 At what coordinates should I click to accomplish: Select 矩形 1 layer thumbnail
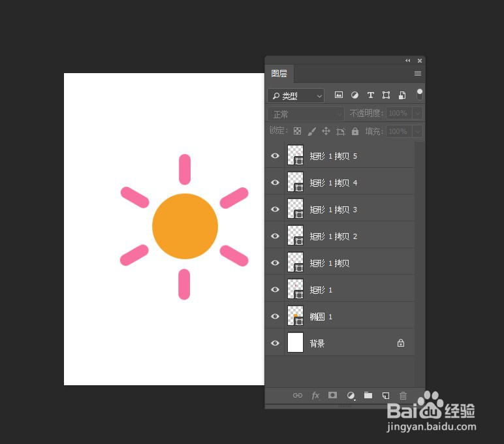(x=295, y=289)
